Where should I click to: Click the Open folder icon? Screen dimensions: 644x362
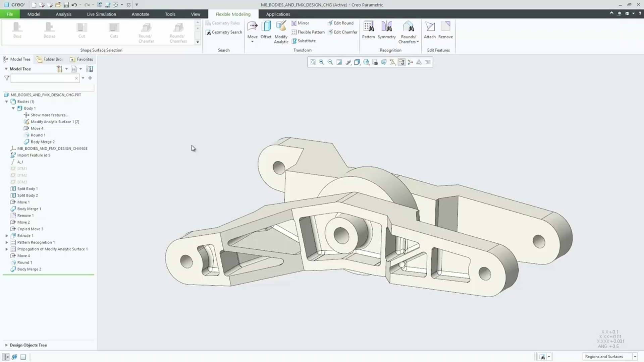tap(58, 5)
